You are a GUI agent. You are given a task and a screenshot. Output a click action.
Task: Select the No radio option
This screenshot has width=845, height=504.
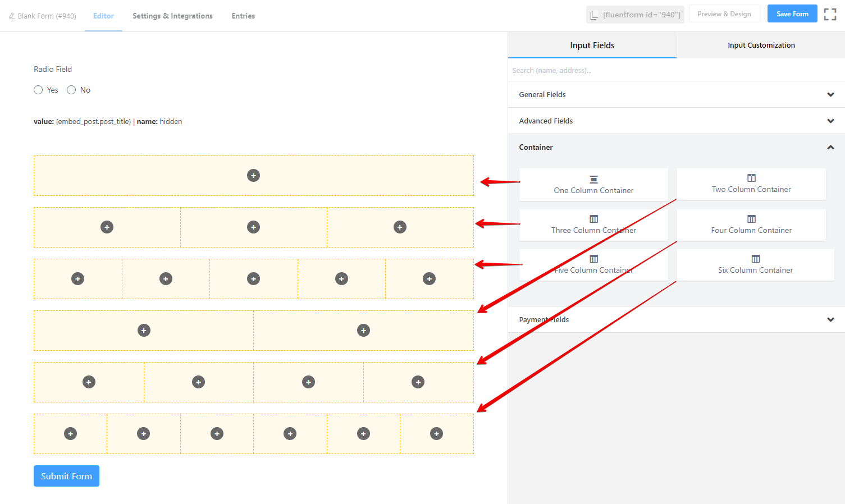click(x=71, y=90)
